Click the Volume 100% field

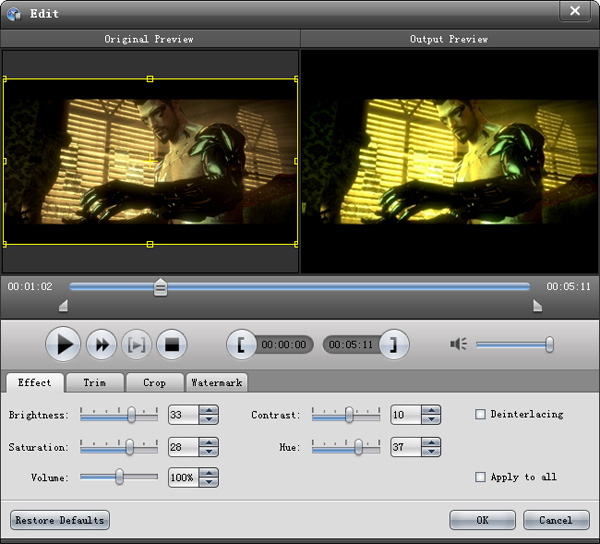[x=183, y=477]
